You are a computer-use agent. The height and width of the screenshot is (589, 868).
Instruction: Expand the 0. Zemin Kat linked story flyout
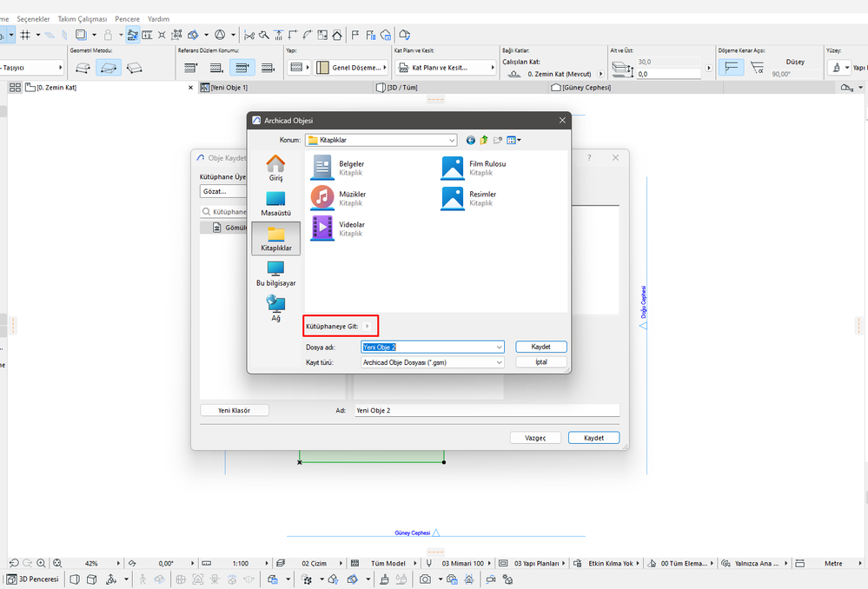(x=600, y=74)
